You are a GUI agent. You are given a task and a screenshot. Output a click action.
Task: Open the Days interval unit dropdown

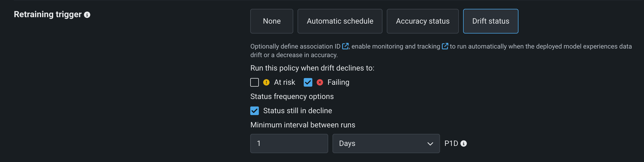(386, 143)
